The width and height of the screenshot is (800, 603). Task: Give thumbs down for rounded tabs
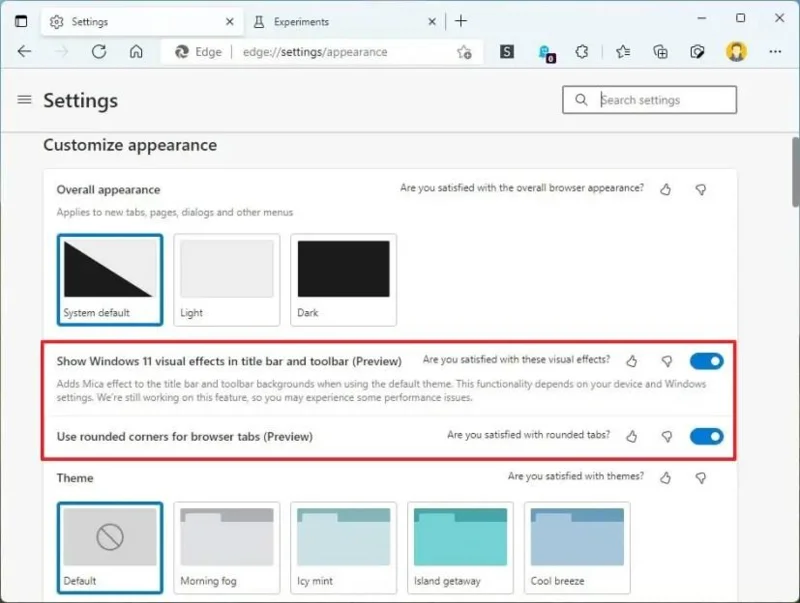pos(667,436)
